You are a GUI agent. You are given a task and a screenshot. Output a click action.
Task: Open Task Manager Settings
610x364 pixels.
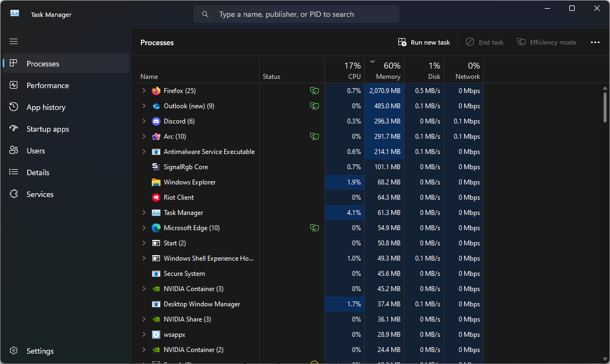(66, 351)
